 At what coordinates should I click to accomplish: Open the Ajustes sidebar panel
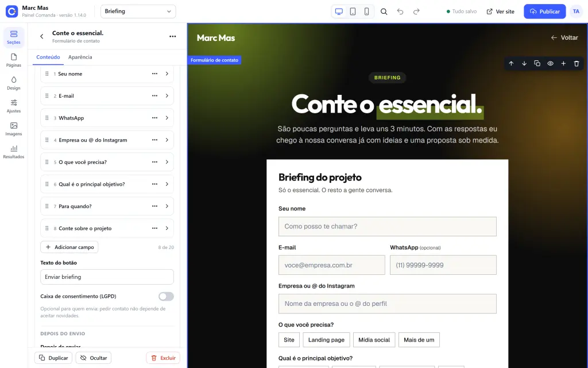click(x=14, y=106)
